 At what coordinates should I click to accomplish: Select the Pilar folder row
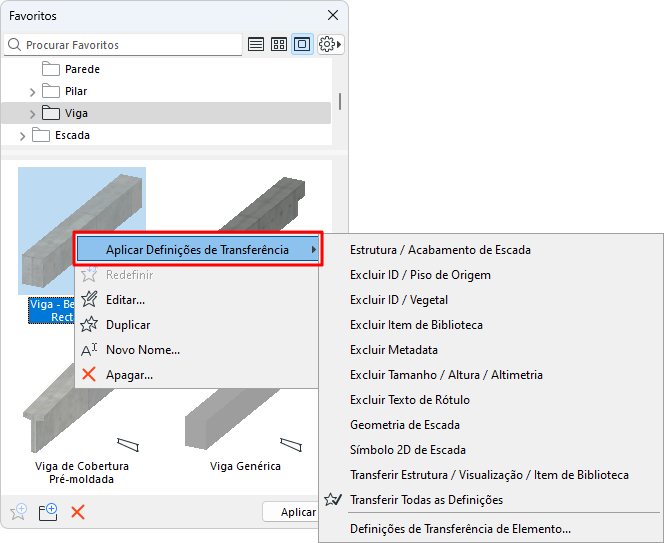(x=166, y=91)
